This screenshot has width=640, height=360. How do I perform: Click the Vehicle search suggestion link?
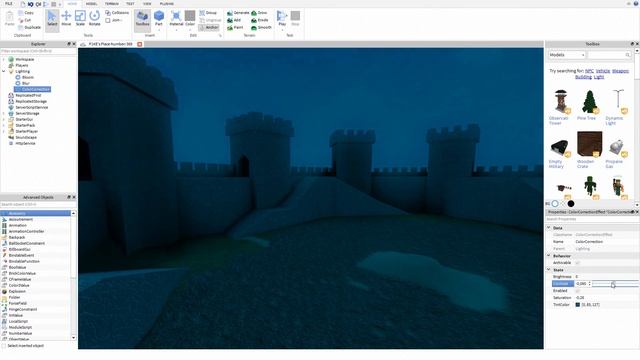[x=603, y=71]
